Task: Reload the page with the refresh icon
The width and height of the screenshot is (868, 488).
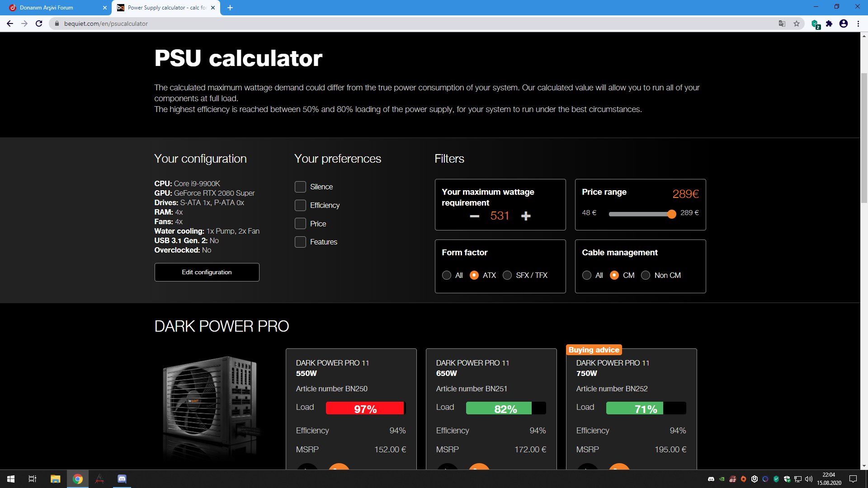Action: click(x=39, y=23)
